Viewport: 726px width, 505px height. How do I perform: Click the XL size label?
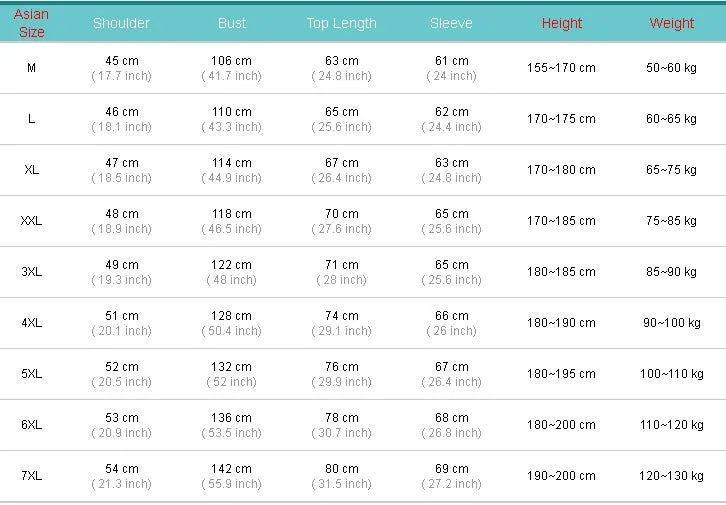pos(31,170)
